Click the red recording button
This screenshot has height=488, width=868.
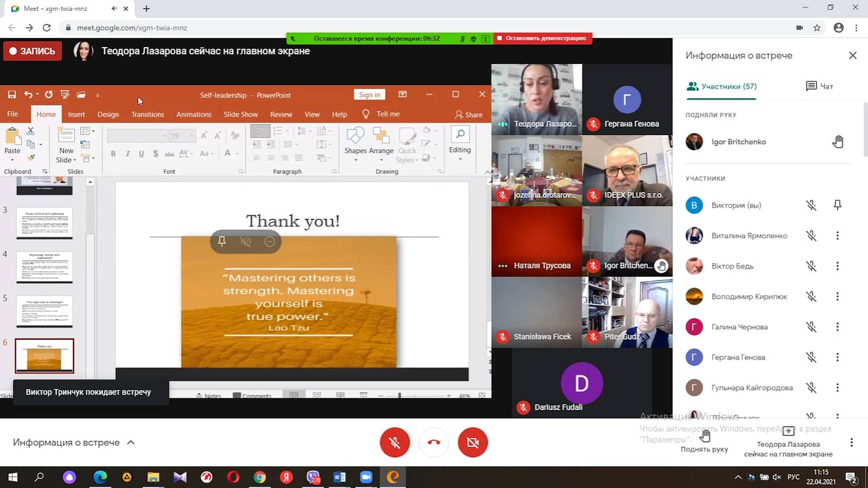tap(33, 51)
